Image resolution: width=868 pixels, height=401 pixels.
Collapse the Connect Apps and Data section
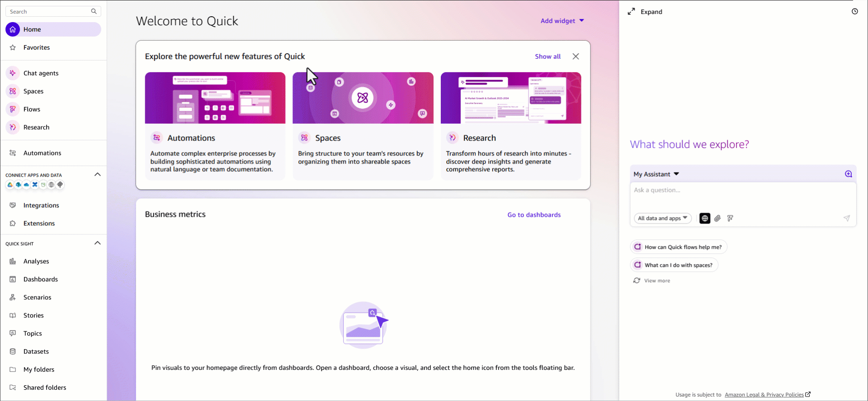[97, 175]
